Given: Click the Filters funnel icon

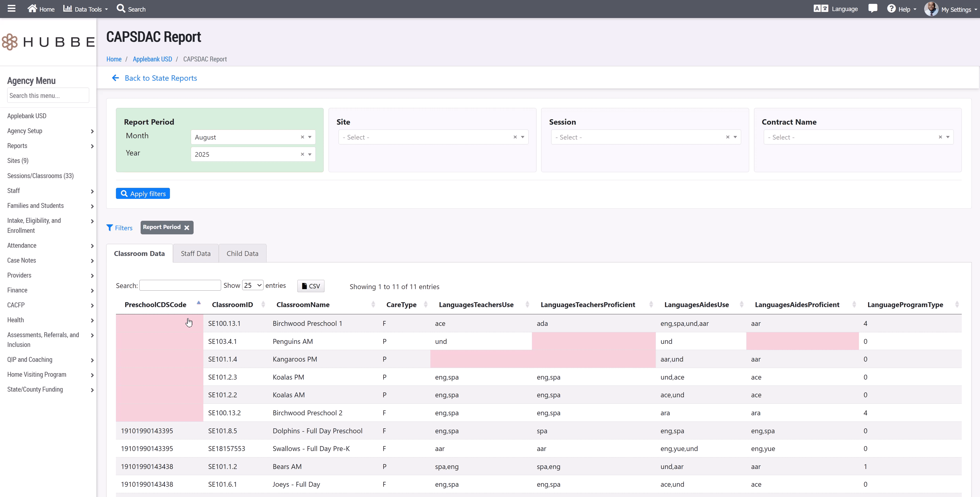Looking at the screenshot, I should 110,228.
